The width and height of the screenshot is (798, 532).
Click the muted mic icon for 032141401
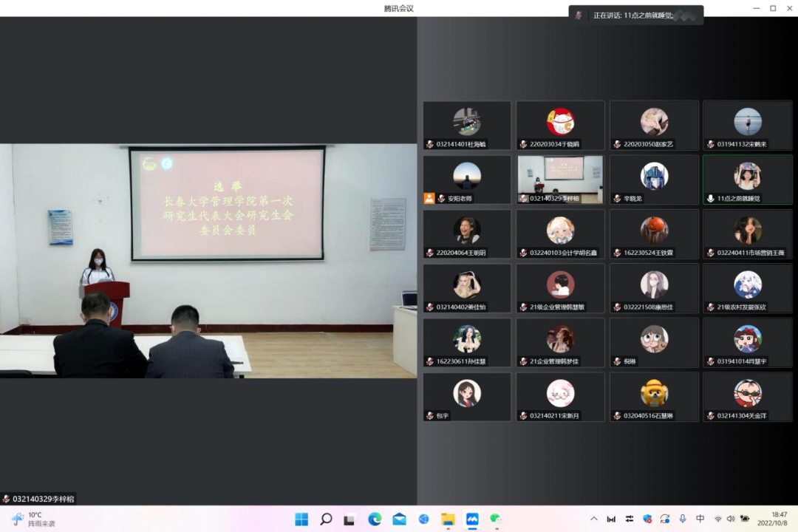430,144
